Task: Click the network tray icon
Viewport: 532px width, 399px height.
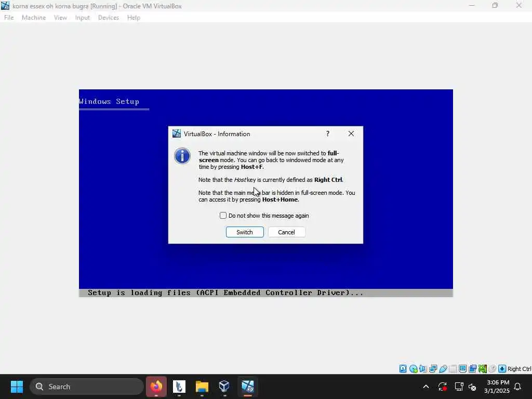Action: [x=459, y=387]
